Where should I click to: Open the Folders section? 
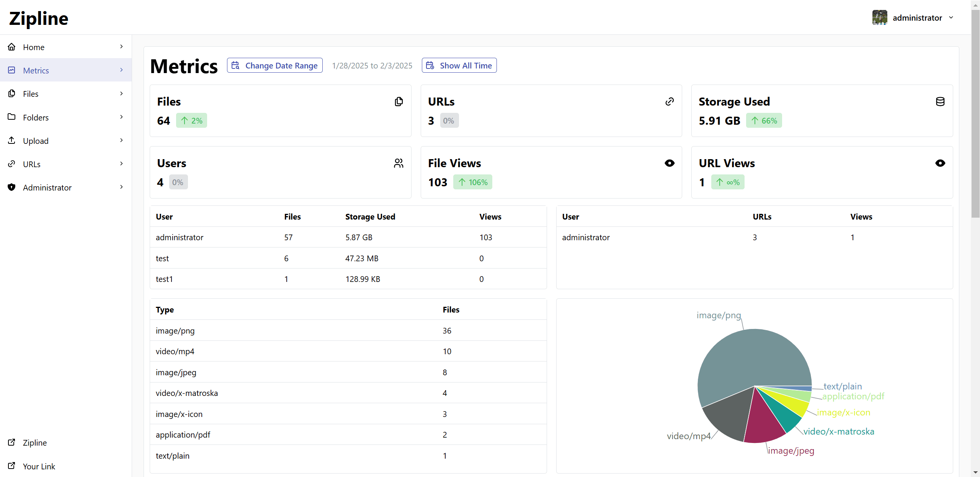tap(36, 117)
